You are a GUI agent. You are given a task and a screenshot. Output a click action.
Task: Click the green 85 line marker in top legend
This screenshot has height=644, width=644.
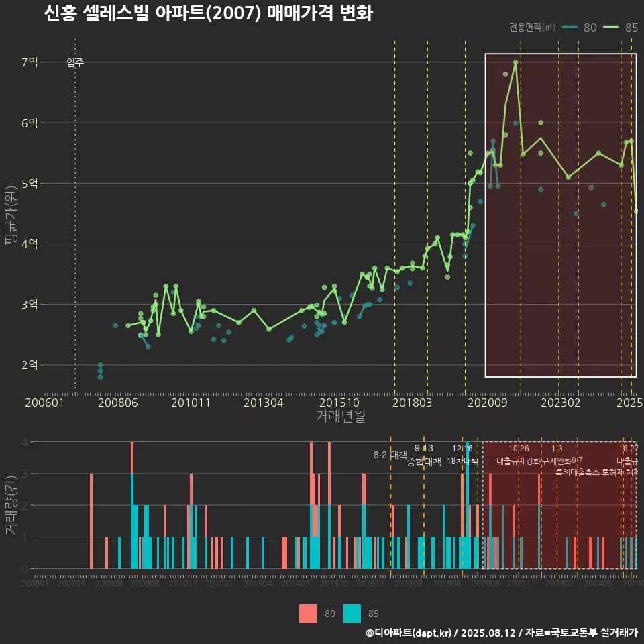[x=610, y=27]
